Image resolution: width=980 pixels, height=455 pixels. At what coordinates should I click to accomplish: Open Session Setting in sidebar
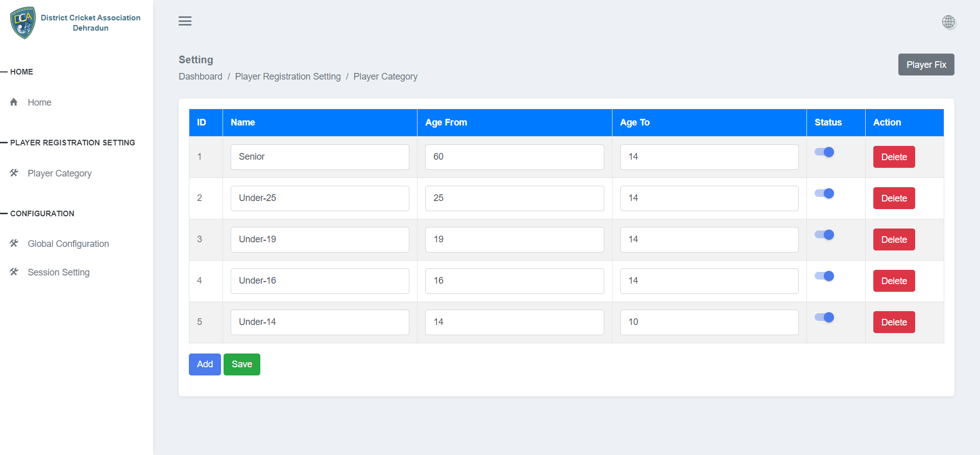(58, 272)
